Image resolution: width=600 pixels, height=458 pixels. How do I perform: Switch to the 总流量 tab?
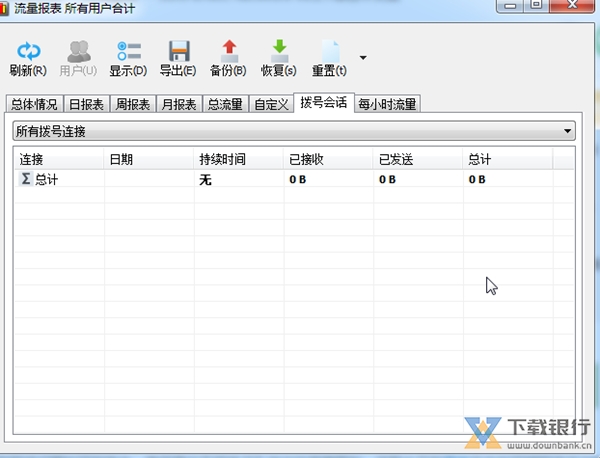click(225, 104)
